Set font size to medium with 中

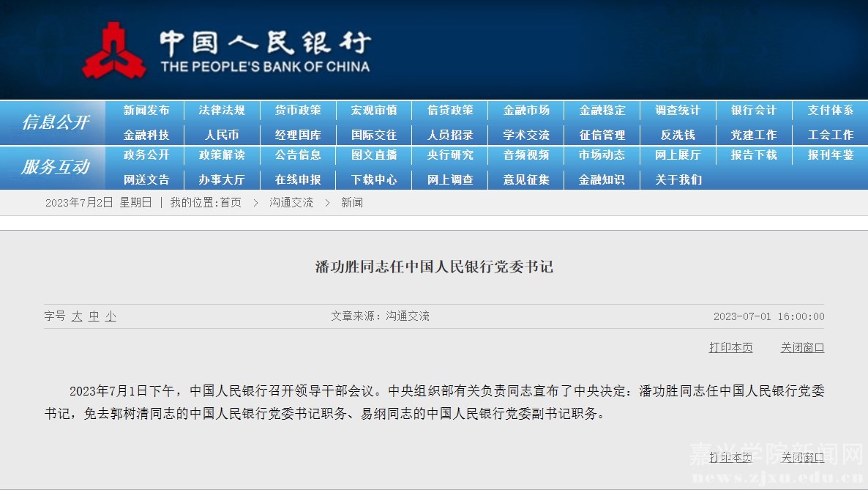tap(94, 316)
